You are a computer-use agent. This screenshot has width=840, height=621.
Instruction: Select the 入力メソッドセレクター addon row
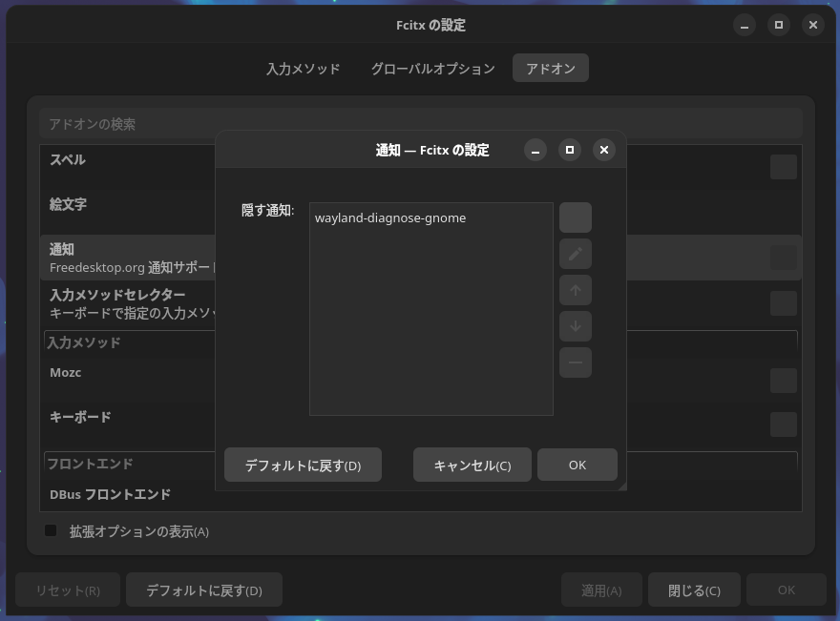(421, 303)
